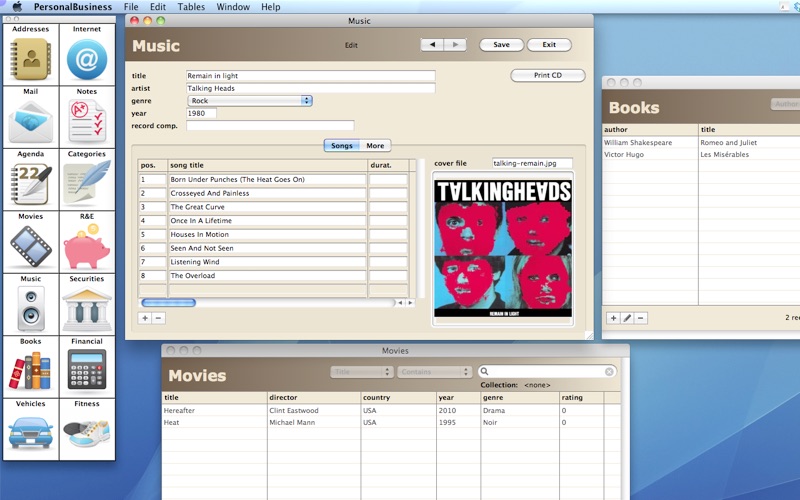Open the Addresses module icon
Viewport: 800px width, 500px height.
[31, 59]
